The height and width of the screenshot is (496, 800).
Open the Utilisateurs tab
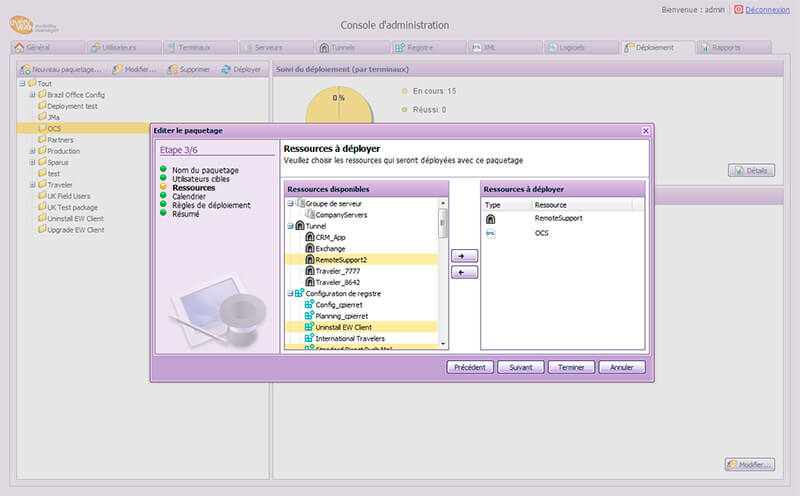124,47
